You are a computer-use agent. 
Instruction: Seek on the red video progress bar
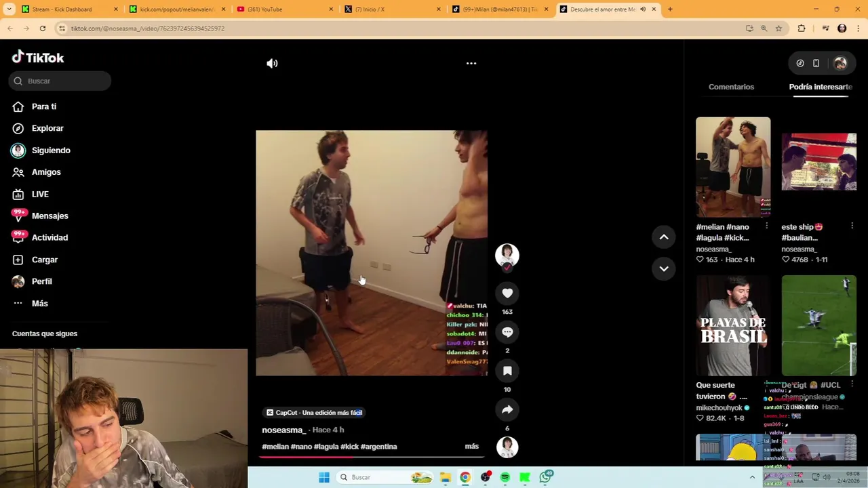372,457
